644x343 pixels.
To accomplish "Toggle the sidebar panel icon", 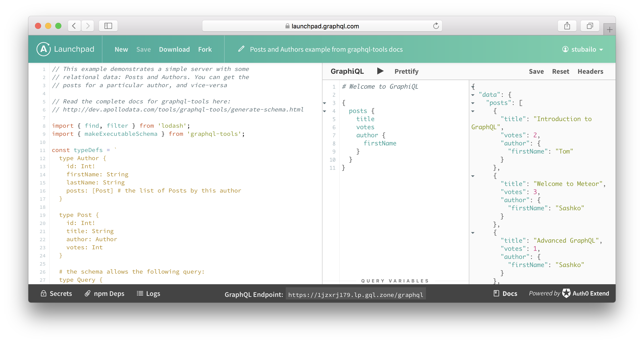I will click(x=109, y=26).
